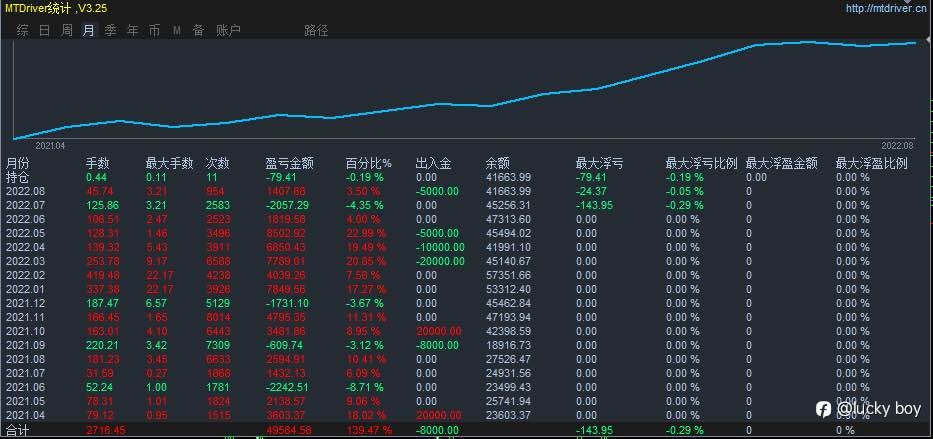Viewport: 933px width, 439px height.
Task: Open the 日 daily statistics tab
Action: (x=45, y=30)
